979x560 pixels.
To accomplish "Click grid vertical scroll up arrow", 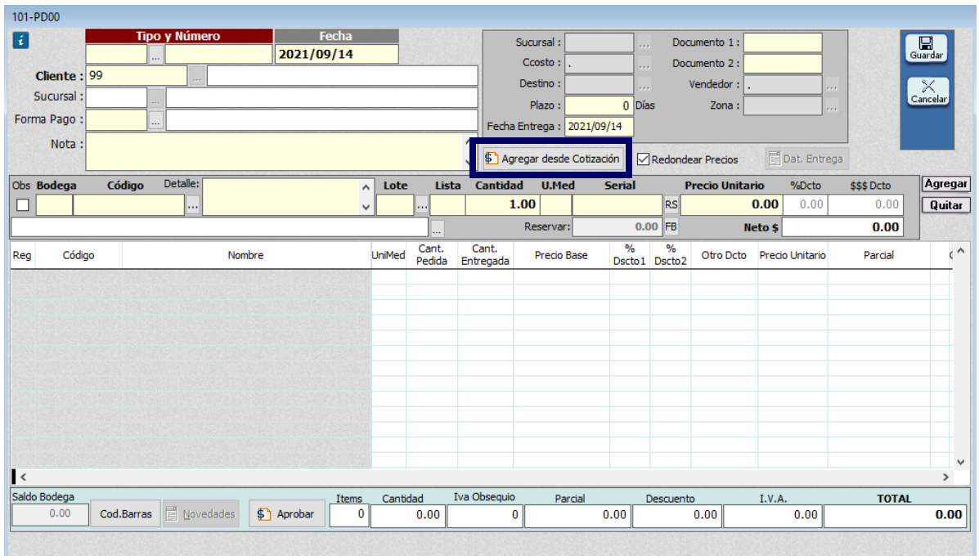I will [x=961, y=251].
